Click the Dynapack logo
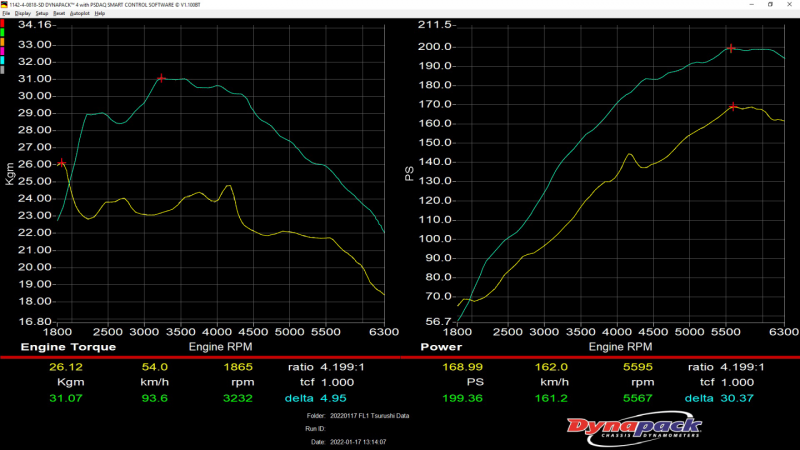Image resolution: width=800 pixels, height=450 pixels. pos(635,429)
